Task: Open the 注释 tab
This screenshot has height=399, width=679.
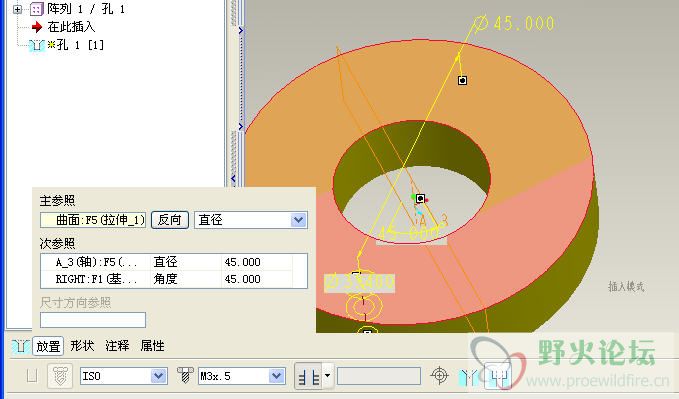Action: coord(117,346)
